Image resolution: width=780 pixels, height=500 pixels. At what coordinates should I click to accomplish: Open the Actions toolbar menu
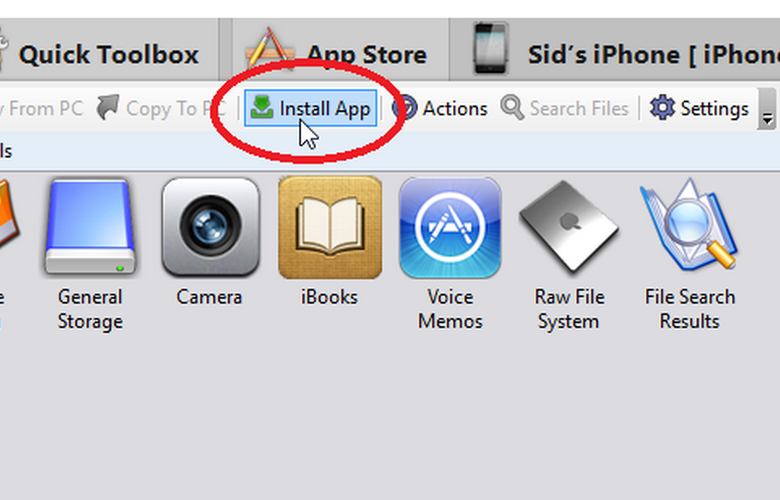pyautogui.click(x=440, y=108)
